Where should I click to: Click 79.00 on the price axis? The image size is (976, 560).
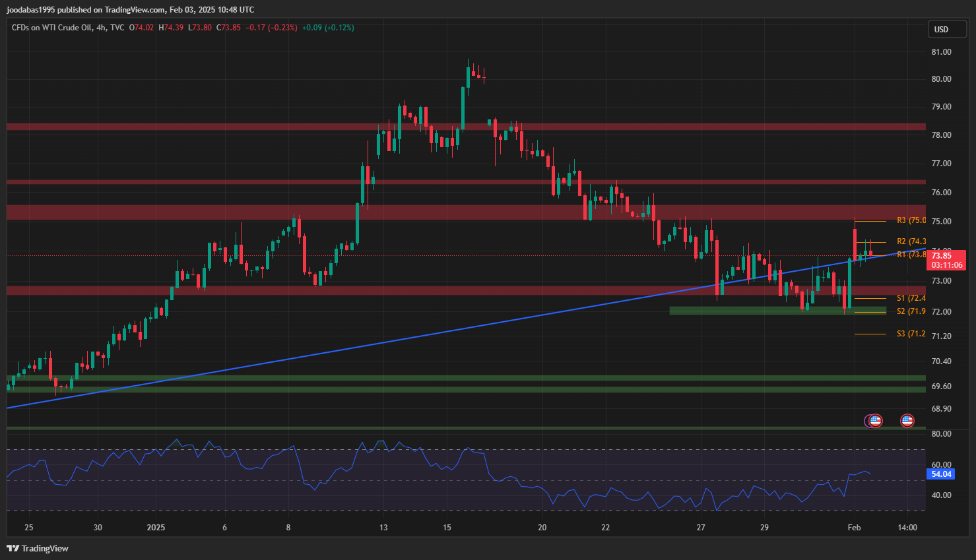[941, 107]
